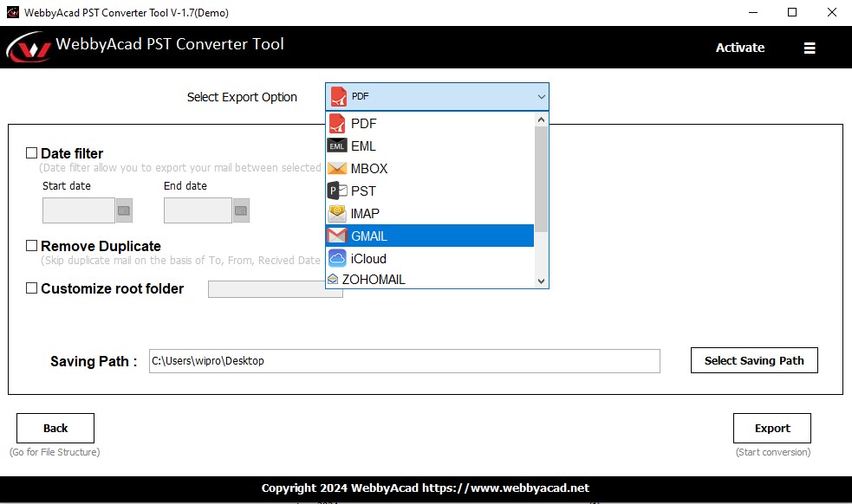Open the Start date calendar picker

coord(124,210)
